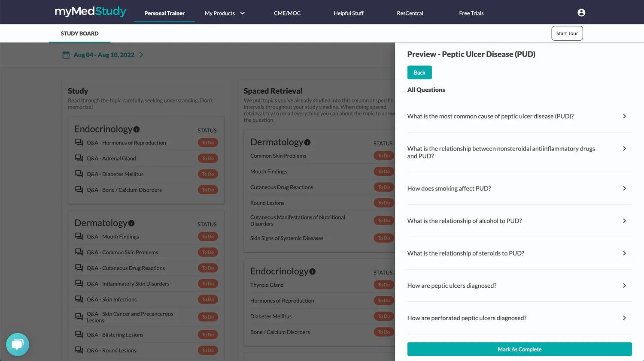Screen dimensions: 644x361
Task: Go to next week with date chevron
Action: click(141, 55)
